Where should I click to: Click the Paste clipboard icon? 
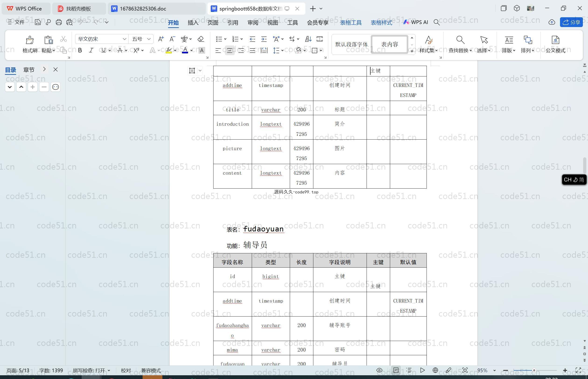49,40
